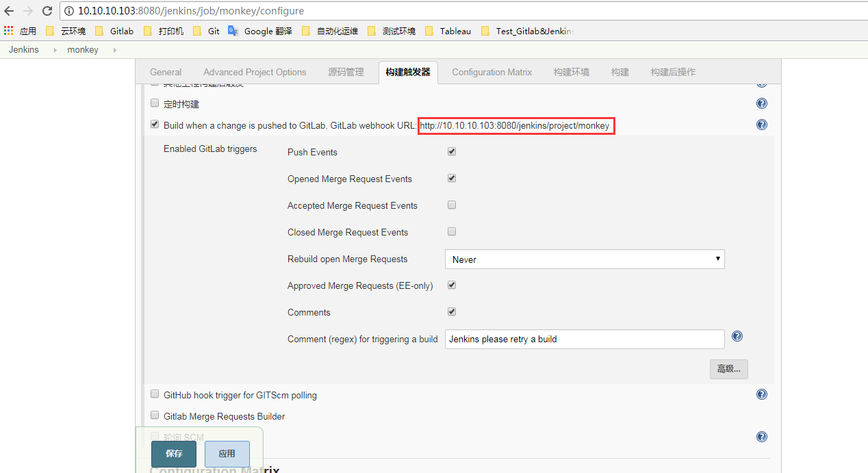The height and width of the screenshot is (473, 868).
Task: Switch to 构建后操作 tab
Action: (673, 72)
